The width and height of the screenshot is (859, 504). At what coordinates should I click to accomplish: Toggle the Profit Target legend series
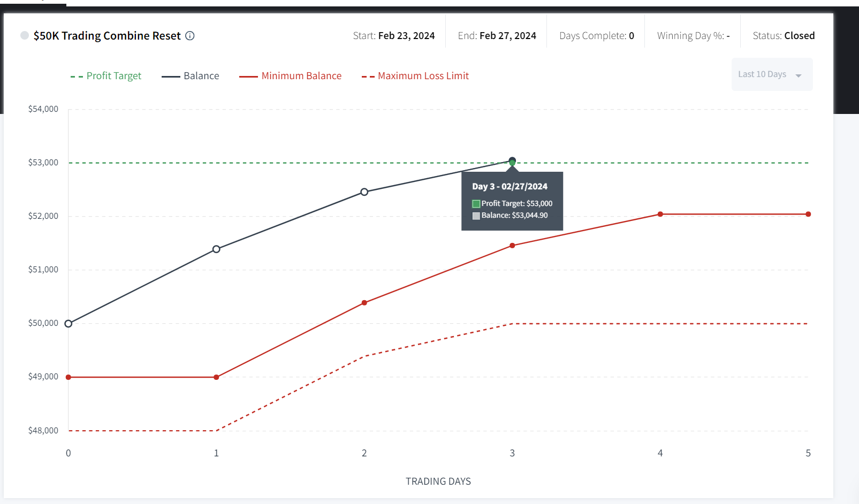pos(106,76)
